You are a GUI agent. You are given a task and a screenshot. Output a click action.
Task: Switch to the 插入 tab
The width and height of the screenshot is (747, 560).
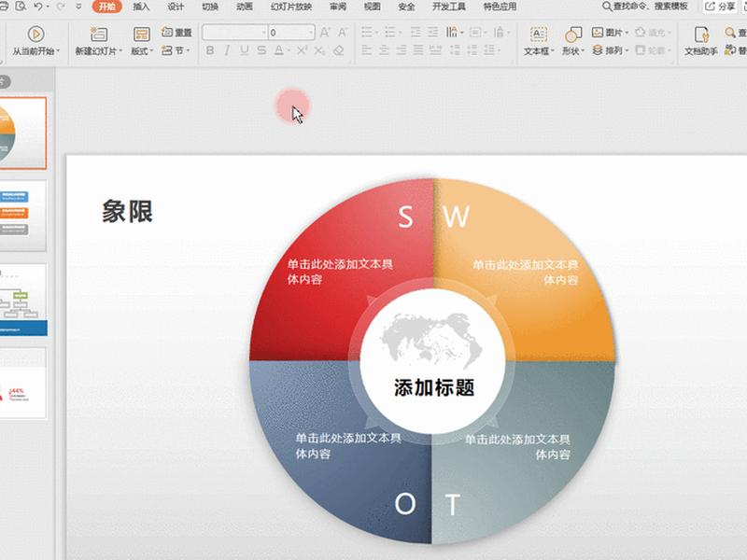coord(141,7)
